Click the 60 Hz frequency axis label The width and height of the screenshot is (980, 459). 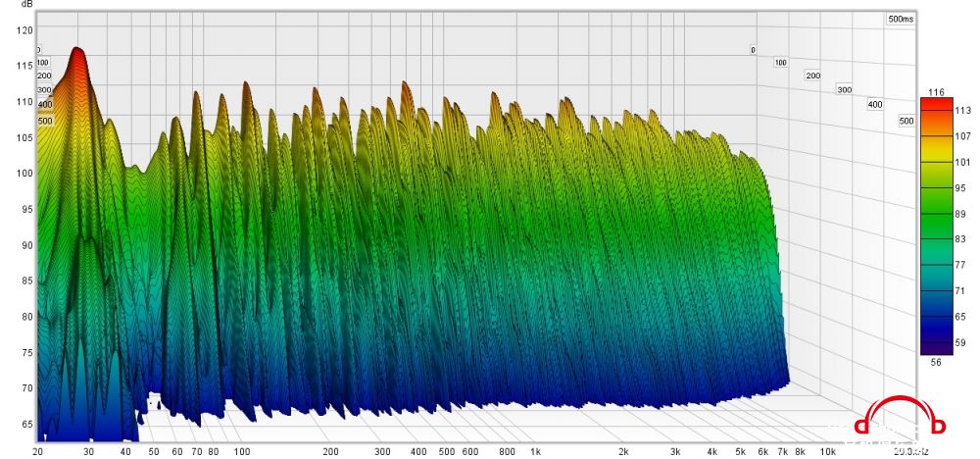177,452
